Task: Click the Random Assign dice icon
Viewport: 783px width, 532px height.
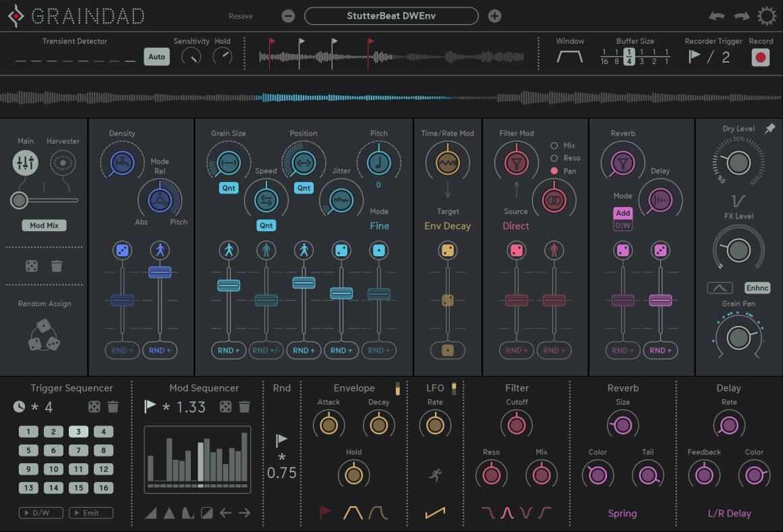Action: coord(44,334)
